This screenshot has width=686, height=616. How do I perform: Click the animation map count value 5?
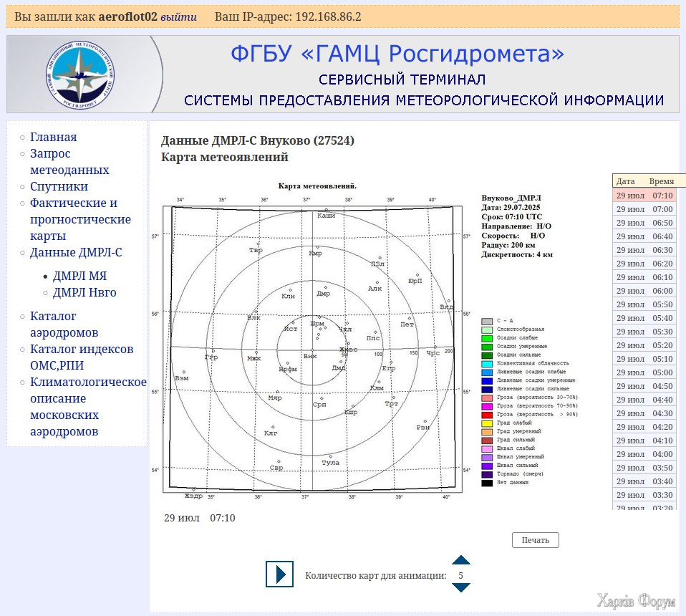tap(460, 575)
